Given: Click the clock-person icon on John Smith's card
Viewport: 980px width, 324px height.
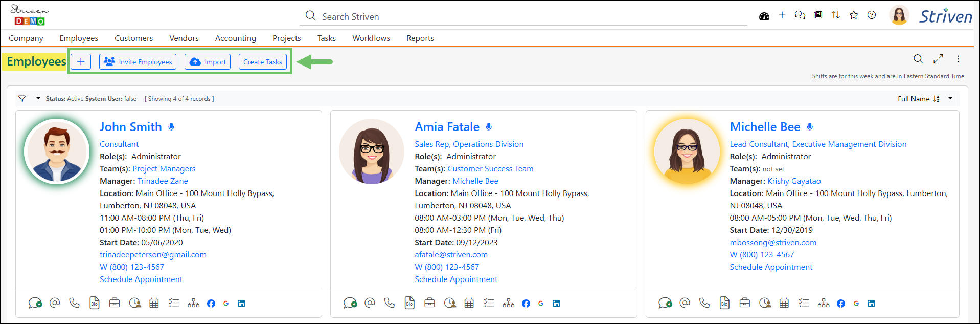Looking at the screenshot, I should (135, 303).
